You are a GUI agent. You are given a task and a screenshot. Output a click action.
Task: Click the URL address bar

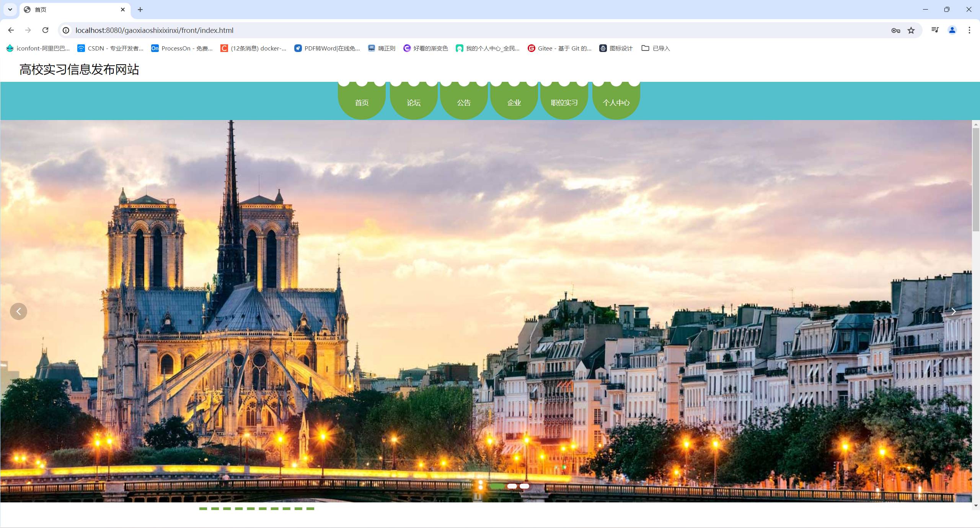tap(459, 30)
